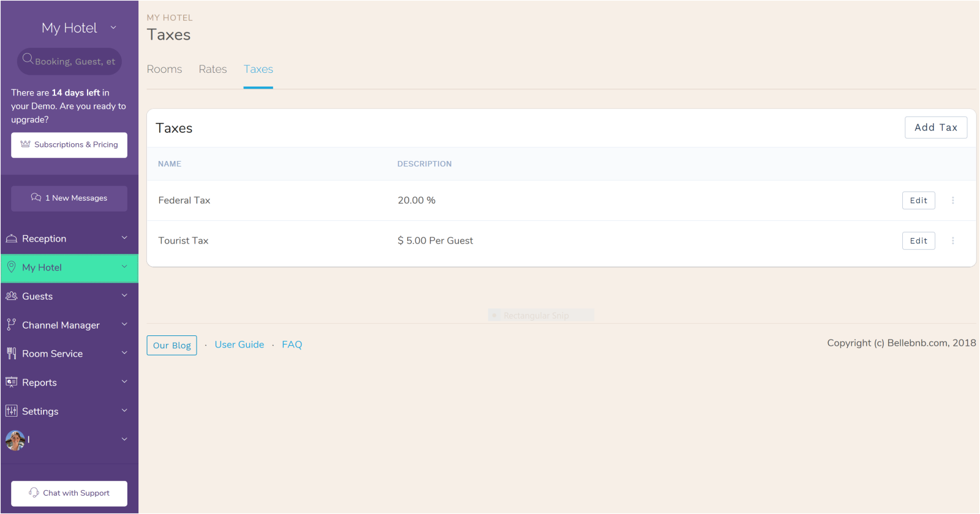Screen dimensions: 980x514
Task: Click the Room Service cutlery icon
Action: (x=11, y=354)
